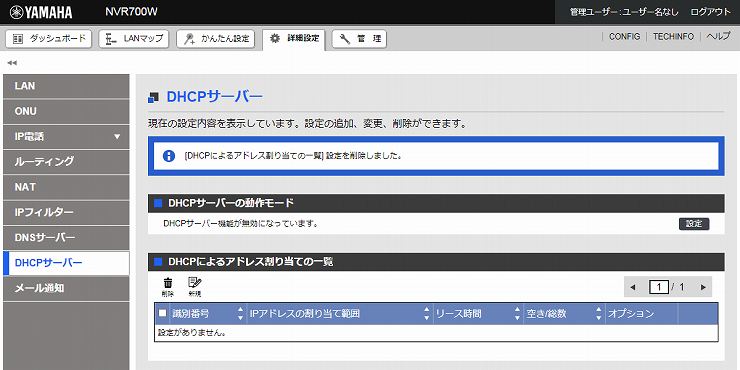
Task: Click the info icon in notification banner
Action: (x=168, y=156)
